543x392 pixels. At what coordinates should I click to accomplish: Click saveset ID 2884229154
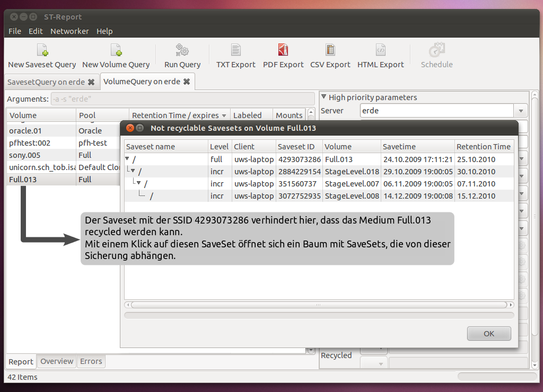point(300,172)
